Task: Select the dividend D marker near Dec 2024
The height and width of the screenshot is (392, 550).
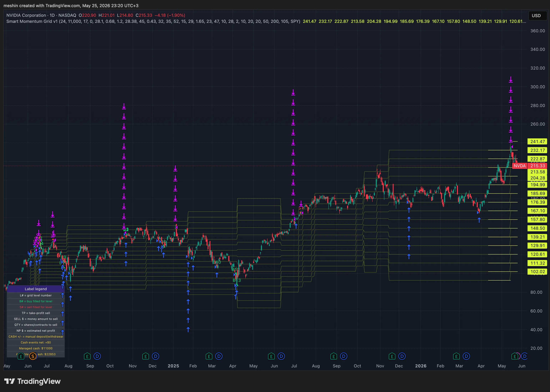Action: click(x=156, y=356)
